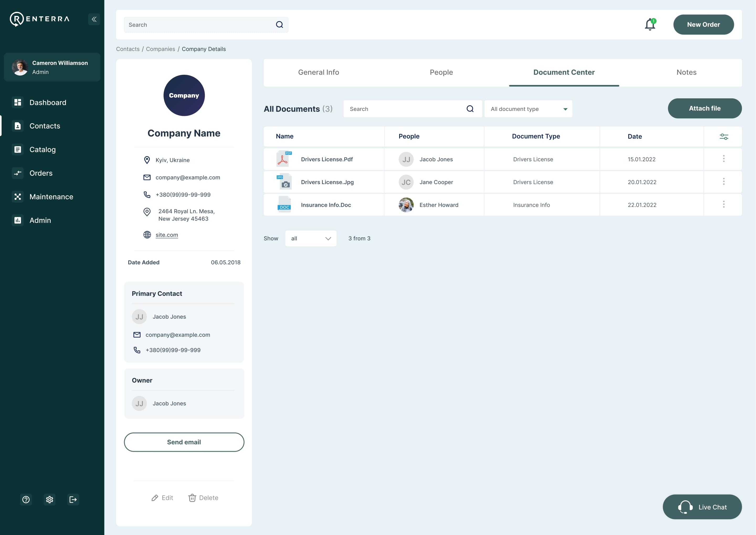
Task: Open notifications bell icon
Action: (x=650, y=24)
